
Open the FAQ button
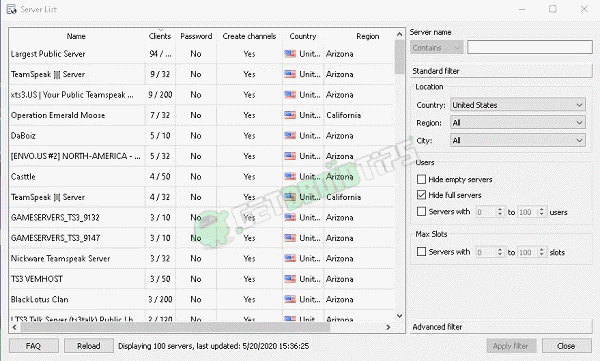33,346
